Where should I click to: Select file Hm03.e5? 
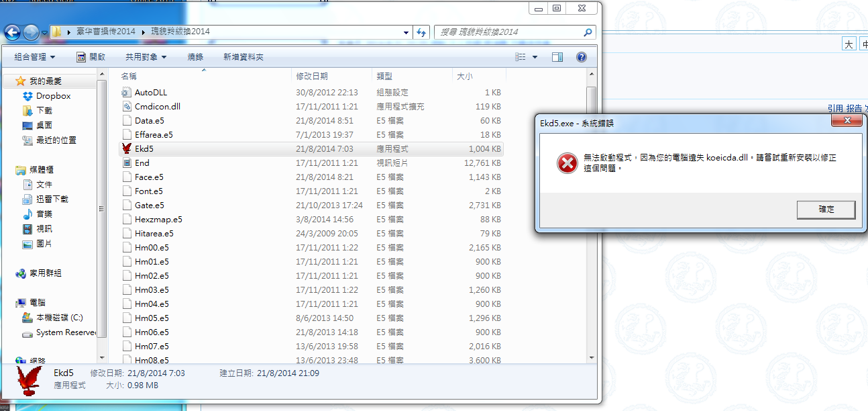click(x=152, y=289)
